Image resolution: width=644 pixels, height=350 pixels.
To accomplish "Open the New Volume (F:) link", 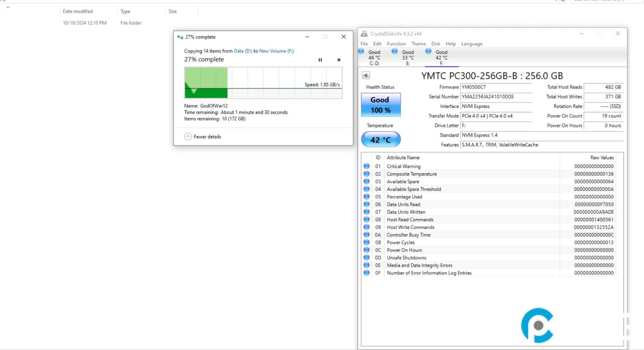I will [x=276, y=51].
